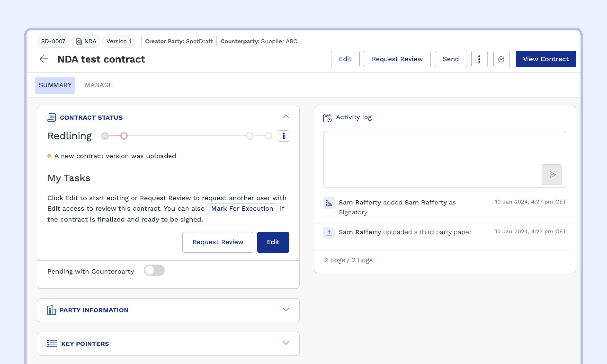Switch to the Manage tab
The width and height of the screenshot is (607, 364).
(x=99, y=85)
